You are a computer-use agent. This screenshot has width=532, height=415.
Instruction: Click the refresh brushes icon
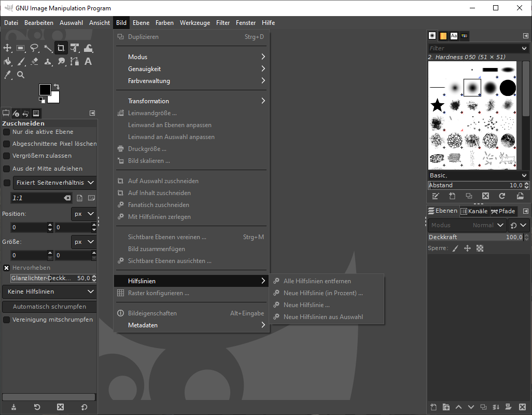(501, 196)
